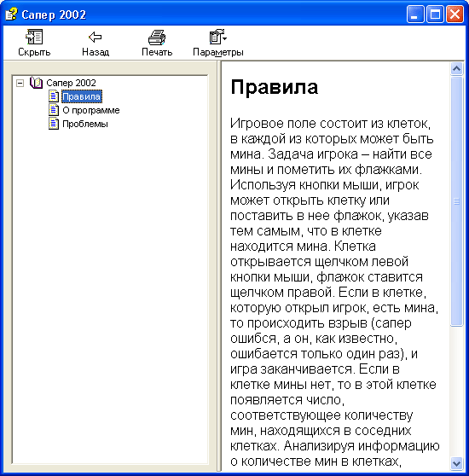Open the Параметры options icon

point(216,37)
